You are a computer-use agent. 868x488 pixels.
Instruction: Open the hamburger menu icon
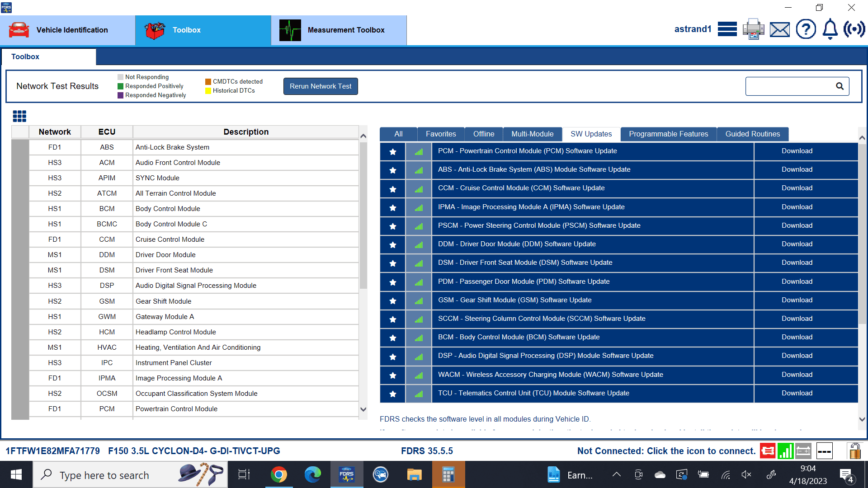coord(727,29)
